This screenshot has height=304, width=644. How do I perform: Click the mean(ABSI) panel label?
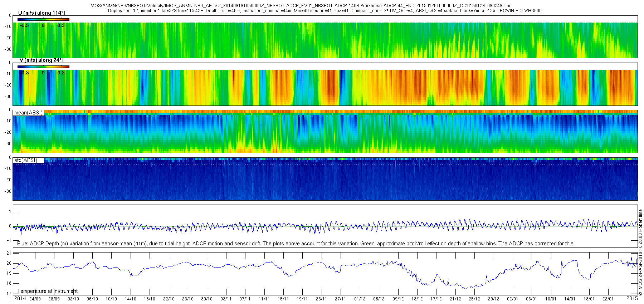click(x=28, y=113)
